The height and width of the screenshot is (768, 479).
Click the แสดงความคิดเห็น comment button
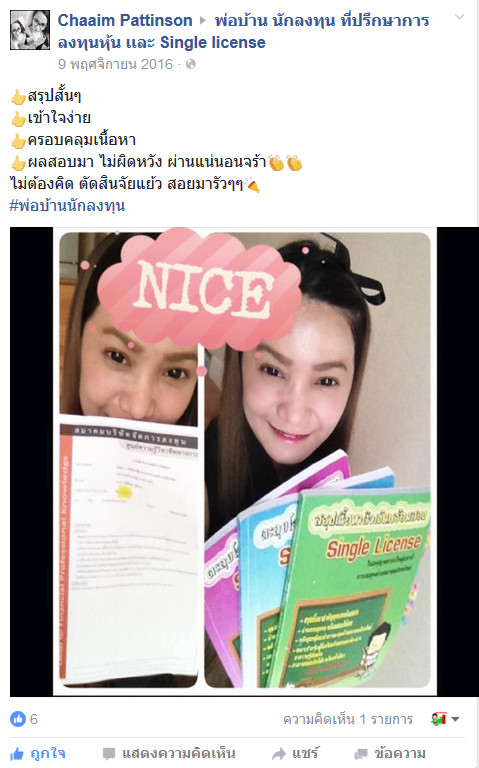[x=169, y=753]
